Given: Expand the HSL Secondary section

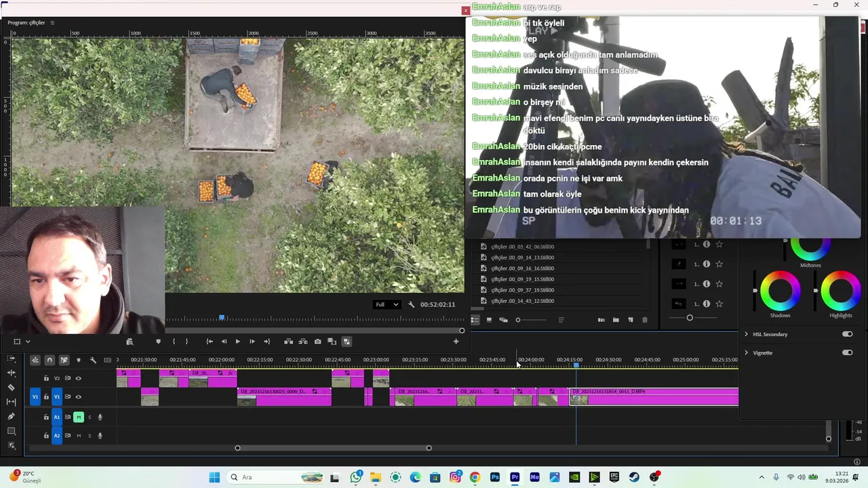Looking at the screenshot, I should click(x=747, y=334).
